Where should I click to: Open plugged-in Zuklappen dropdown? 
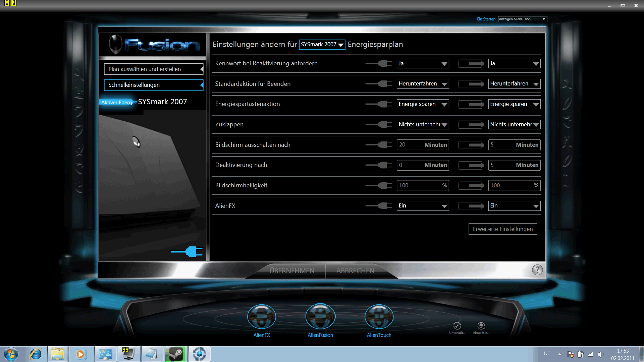click(x=423, y=125)
